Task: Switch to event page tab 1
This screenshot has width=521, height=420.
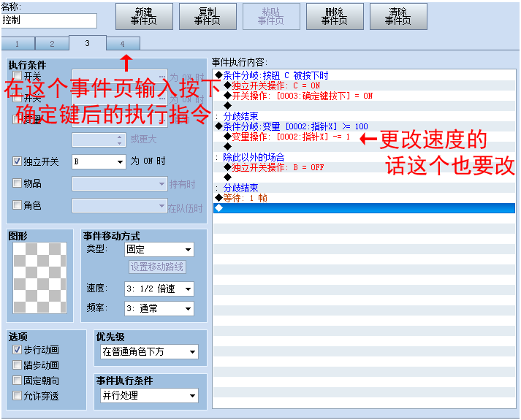Action: 18,44
